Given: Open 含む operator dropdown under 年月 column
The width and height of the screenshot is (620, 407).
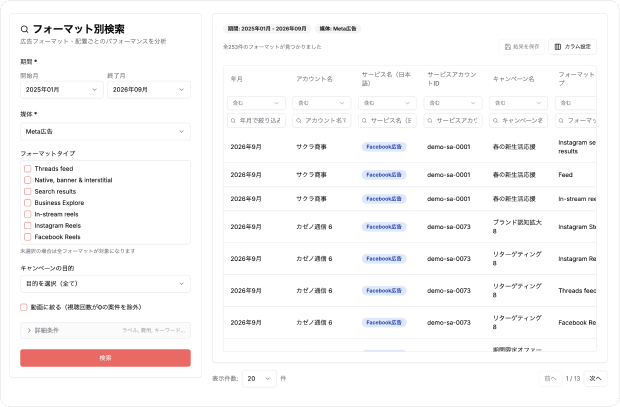Looking at the screenshot, I should click(256, 103).
